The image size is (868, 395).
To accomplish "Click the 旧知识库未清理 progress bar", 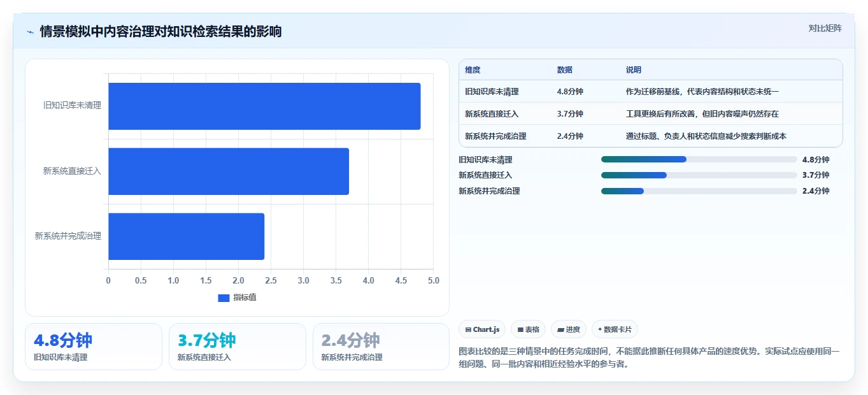I will click(x=699, y=159).
